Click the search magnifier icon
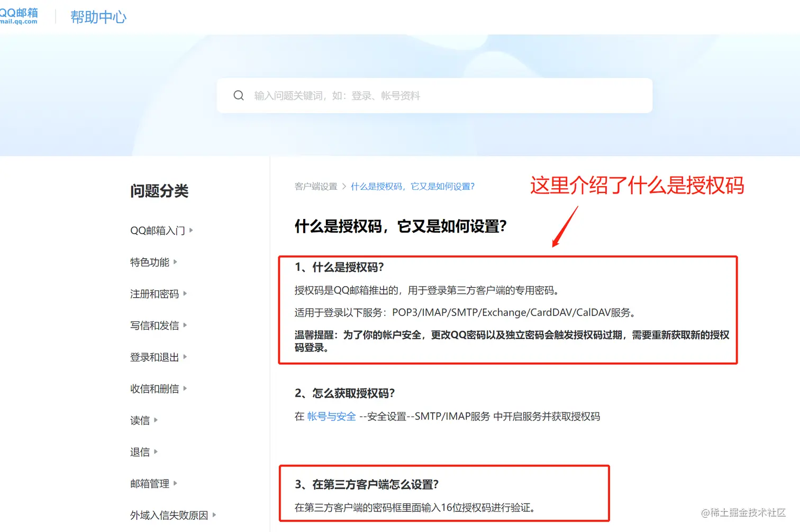The height and width of the screenshot is (532, 800). tap(239, 96)
